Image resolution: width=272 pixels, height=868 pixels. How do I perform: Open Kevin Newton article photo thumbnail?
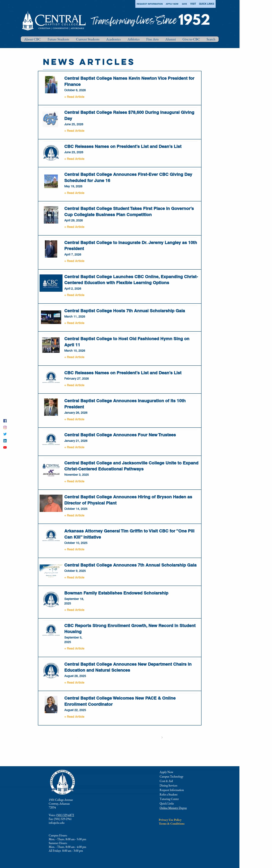click(x=51, y=85)
